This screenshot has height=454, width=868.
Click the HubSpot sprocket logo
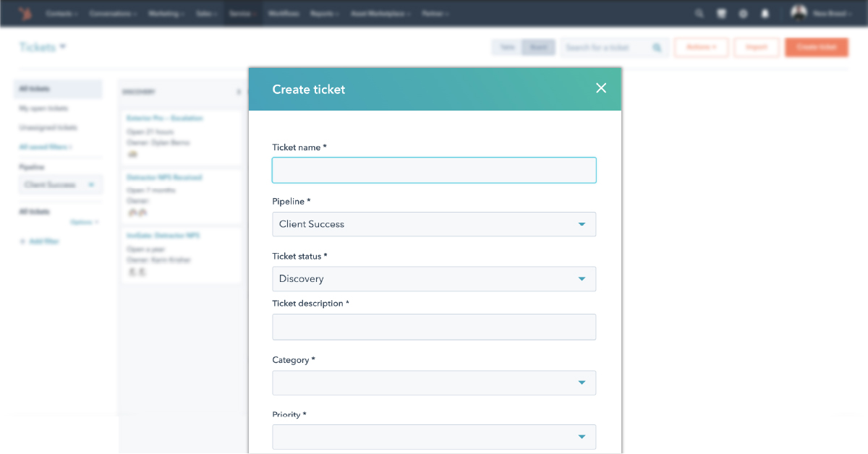coord(25,14)
